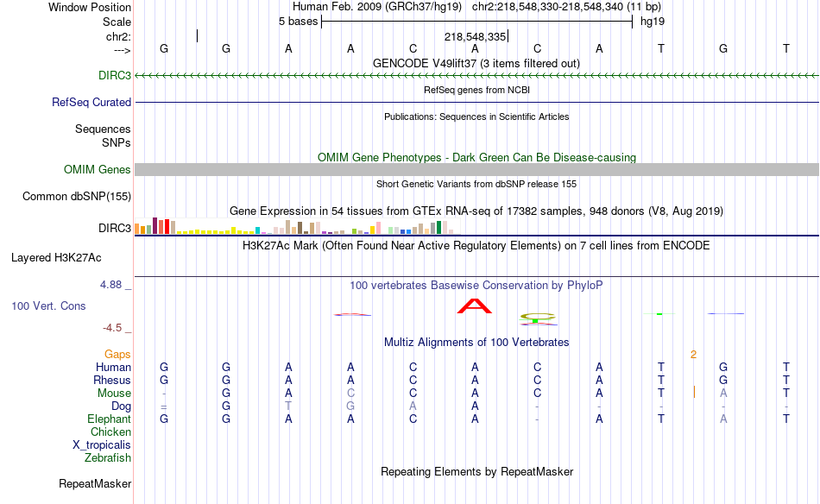Screen dimensions: 820x504
Task: Open the OMIM Genes track label
Action: pyautogui.click(x=97, y=169)
